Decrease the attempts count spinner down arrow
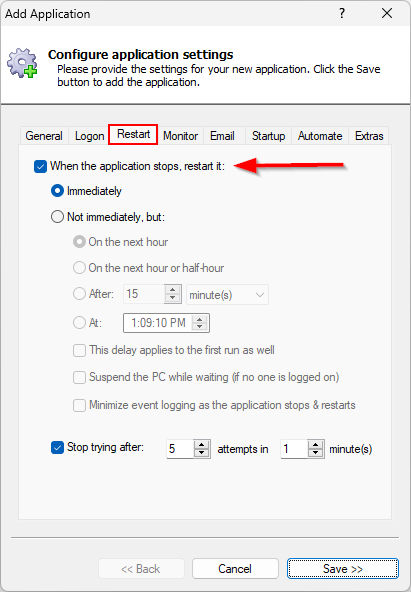 202,453
